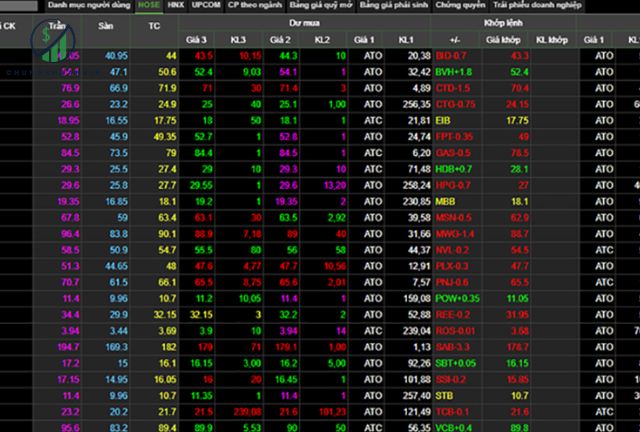
Task: Select the POW+0.35 stock entry
Action: point(458,298)
